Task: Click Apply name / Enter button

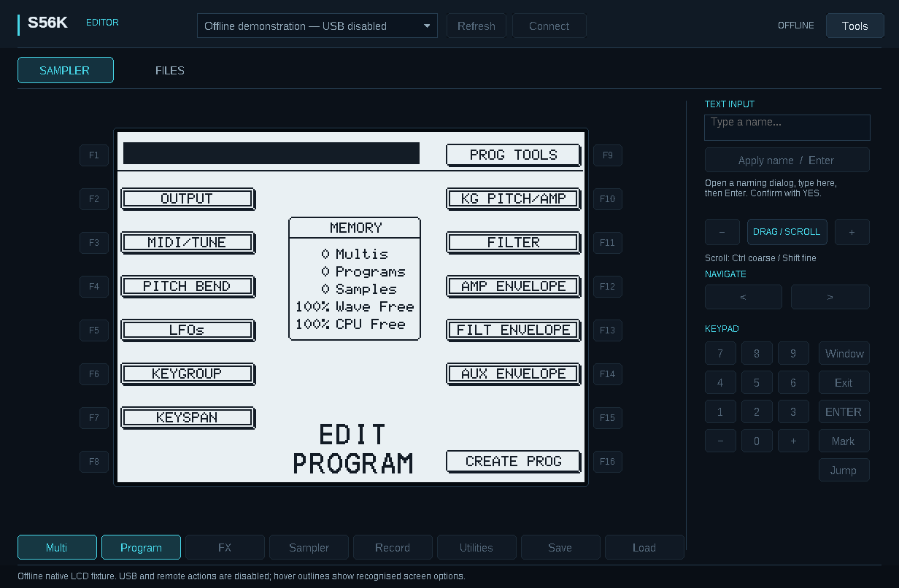Action: point(787,160)
